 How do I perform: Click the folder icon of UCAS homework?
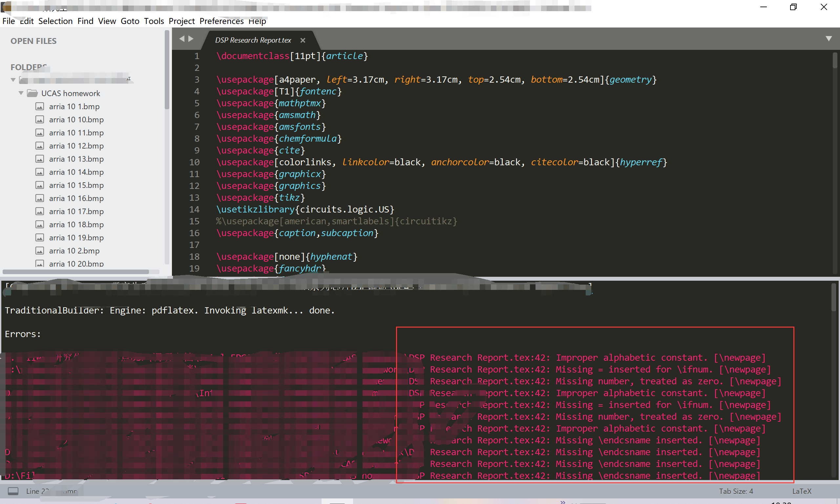click(32, 93)
